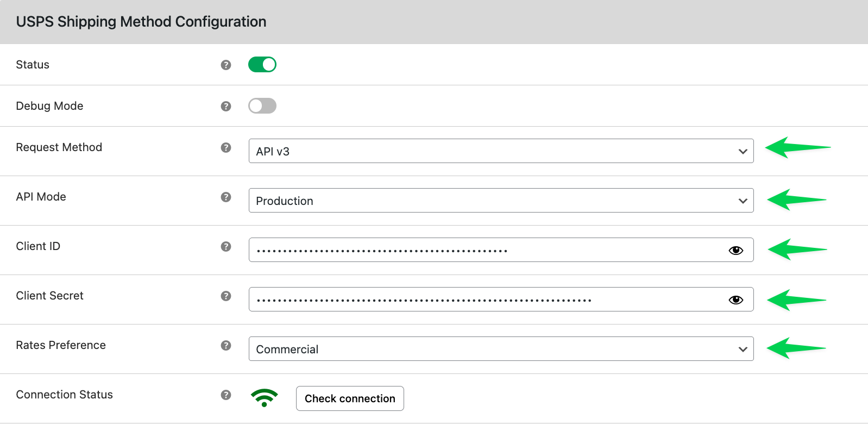Click the help icon beside Status
The height and width of the screenshot is (424, 868).
pos(226,65)
